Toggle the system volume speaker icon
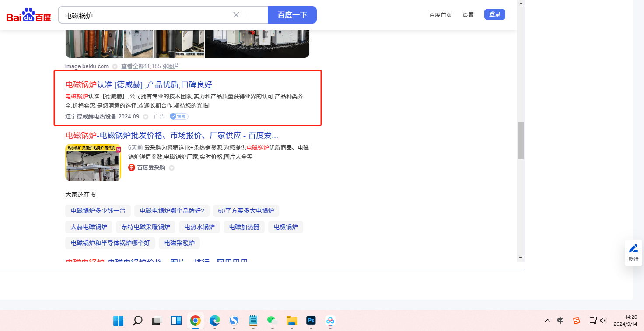The image size is (644, 331). point(603,321)
